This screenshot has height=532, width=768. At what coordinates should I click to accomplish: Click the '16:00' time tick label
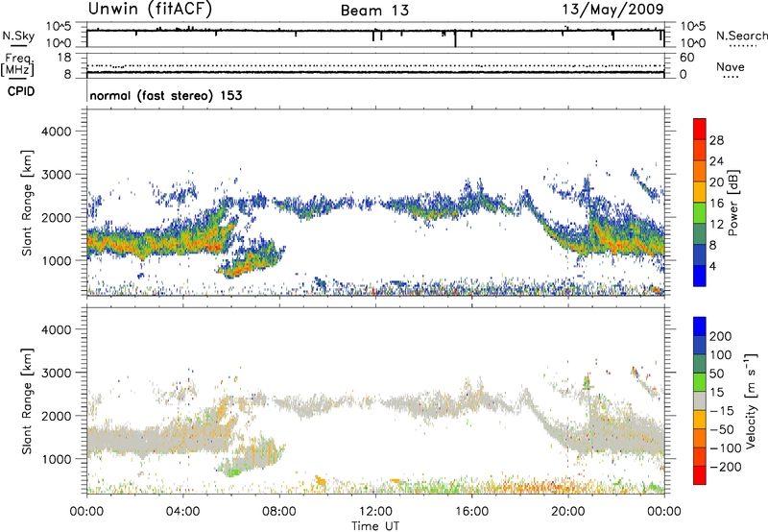click(471, 512)
